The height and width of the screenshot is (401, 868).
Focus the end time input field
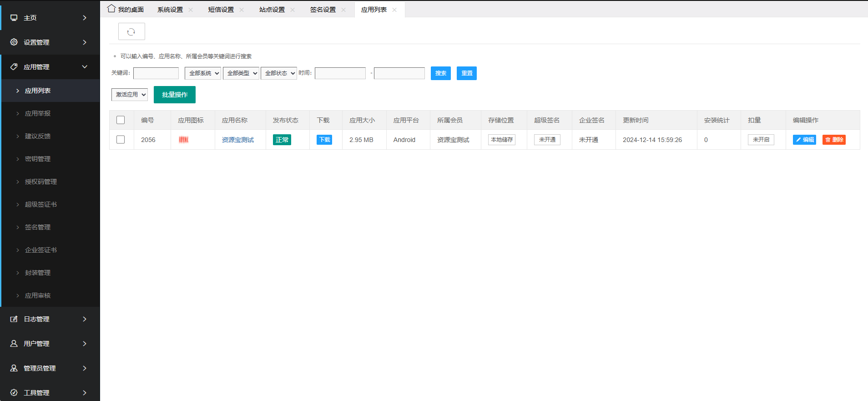point(399,73)
